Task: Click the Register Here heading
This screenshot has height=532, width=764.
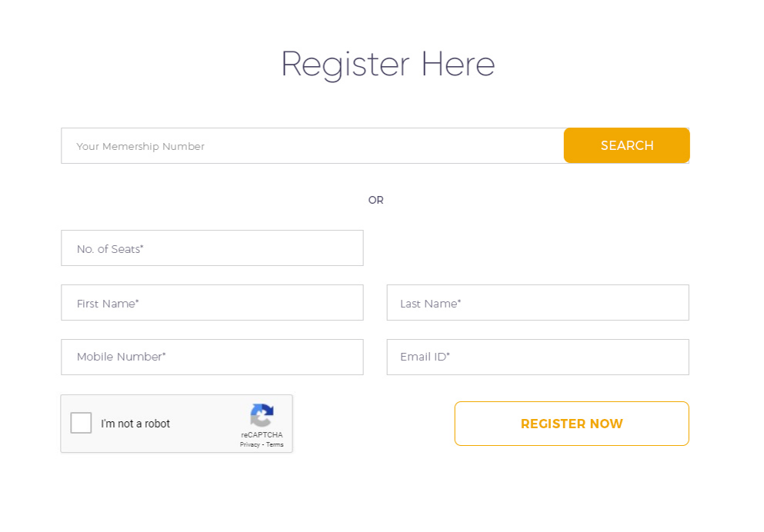Action: coord(388,65)
